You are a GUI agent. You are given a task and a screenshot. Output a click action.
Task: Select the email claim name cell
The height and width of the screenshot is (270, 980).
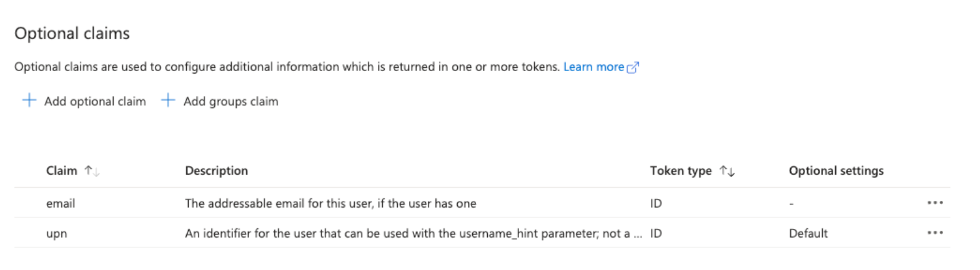61,203
